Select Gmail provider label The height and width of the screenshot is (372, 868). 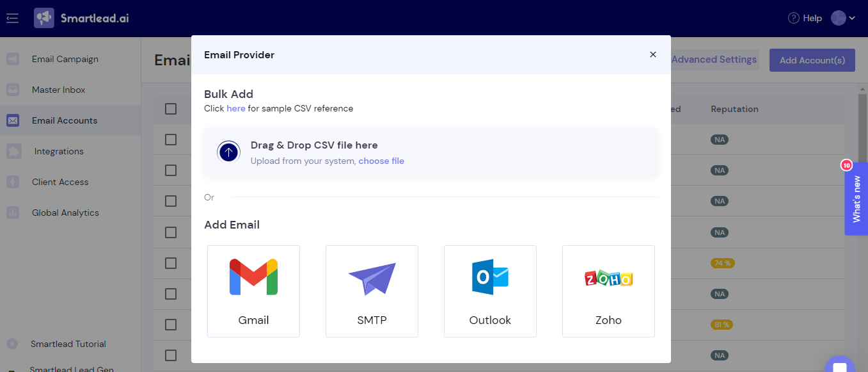coord(253,320)
